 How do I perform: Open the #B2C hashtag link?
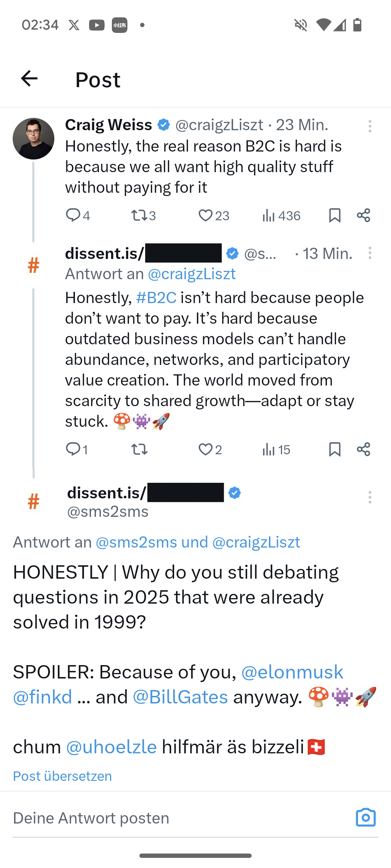point(156,298)
